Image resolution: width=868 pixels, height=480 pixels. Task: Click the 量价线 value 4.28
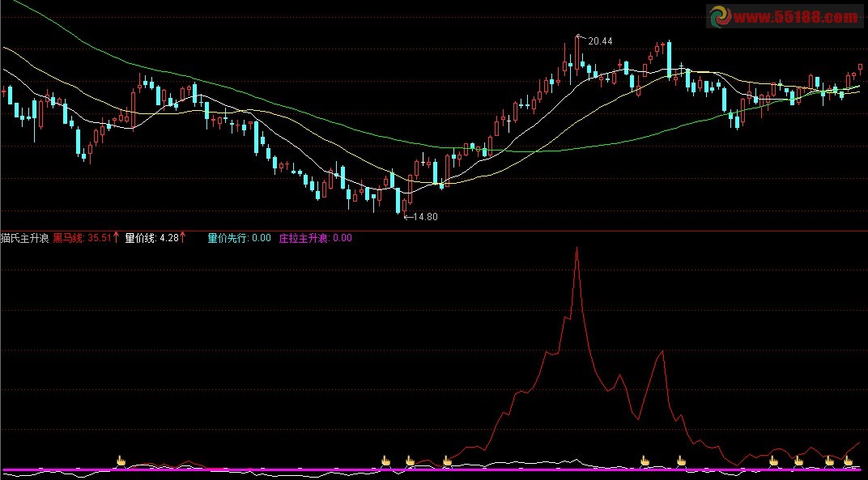click(x=169, y=239)
